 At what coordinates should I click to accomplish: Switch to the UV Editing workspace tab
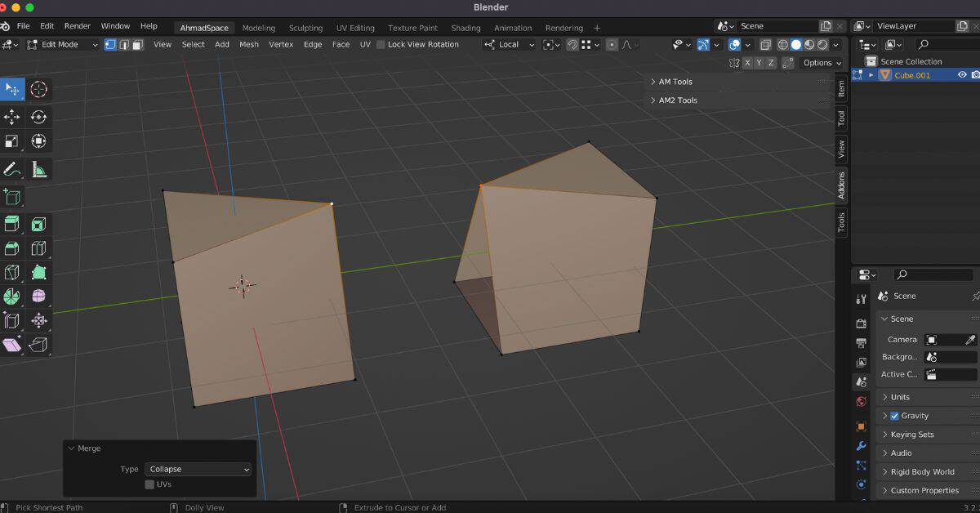(355, 27)
